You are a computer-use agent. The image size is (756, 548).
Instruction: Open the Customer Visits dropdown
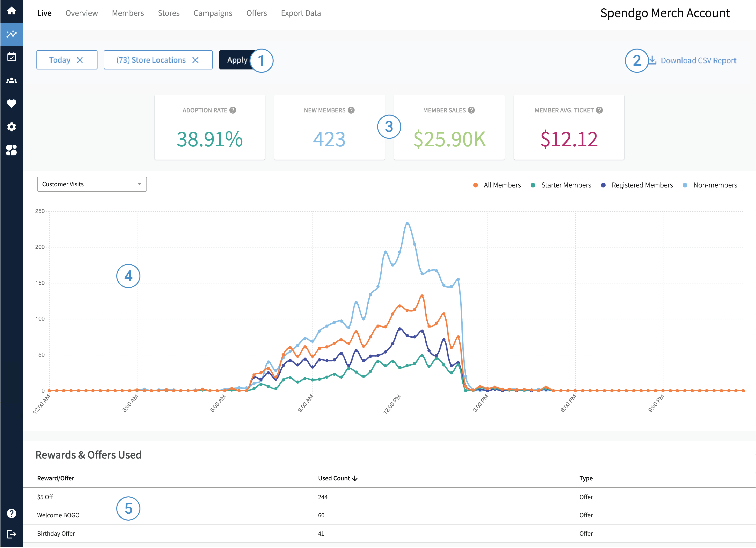[92, 184]
